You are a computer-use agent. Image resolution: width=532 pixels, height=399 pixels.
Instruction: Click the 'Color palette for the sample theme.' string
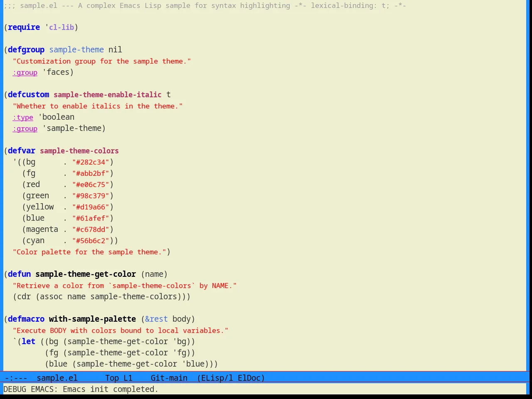click(89, 252)
